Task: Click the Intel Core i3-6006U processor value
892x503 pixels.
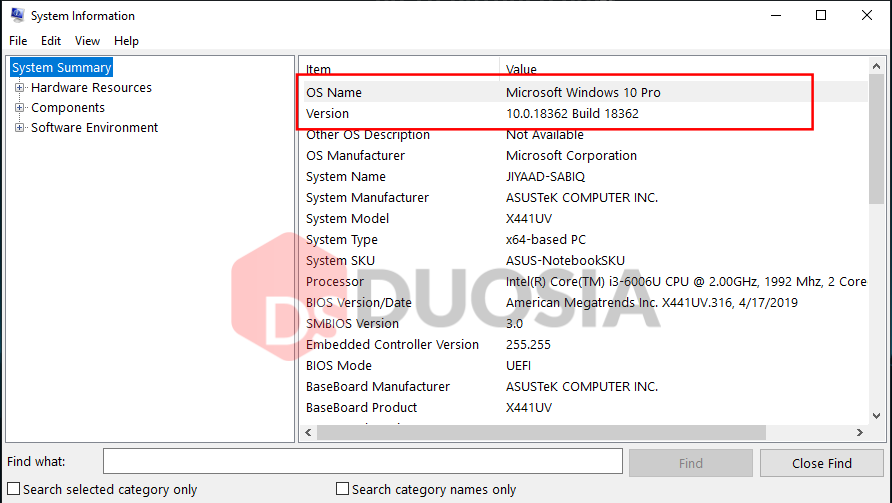Action: (686, 282)
